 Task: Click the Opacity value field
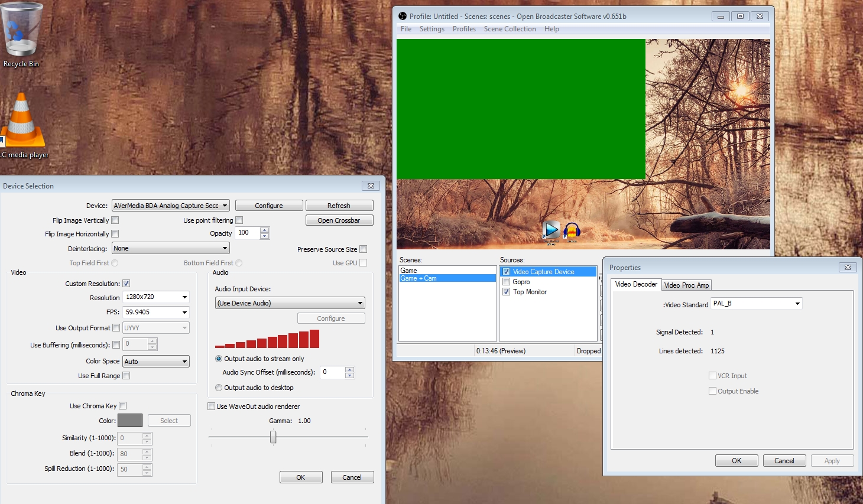tap(248, 233)
